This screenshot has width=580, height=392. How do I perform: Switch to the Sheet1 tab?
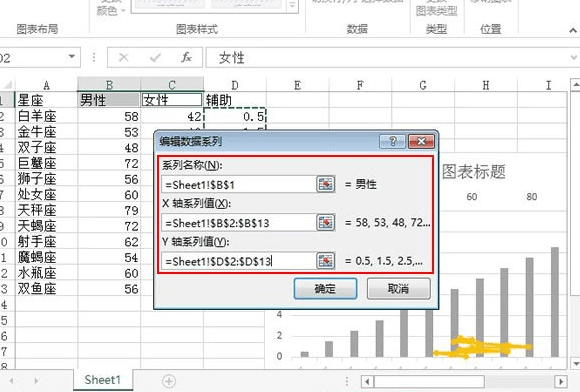tap(102, 380)
